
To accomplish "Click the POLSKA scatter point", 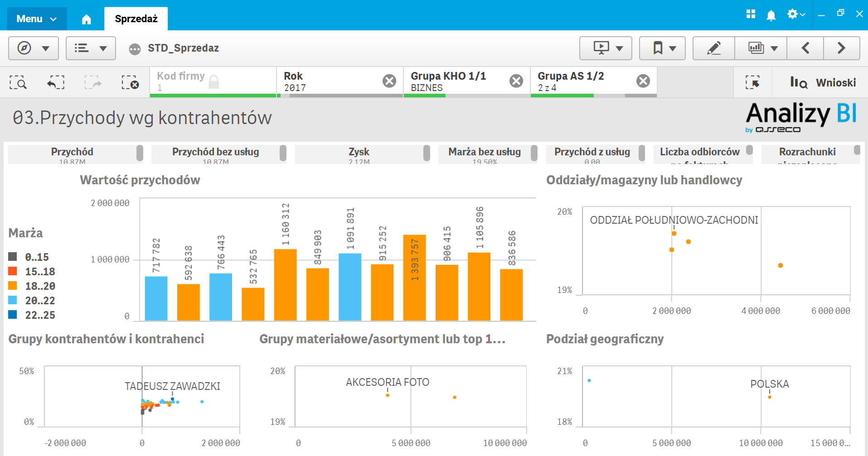I will 770,397.
